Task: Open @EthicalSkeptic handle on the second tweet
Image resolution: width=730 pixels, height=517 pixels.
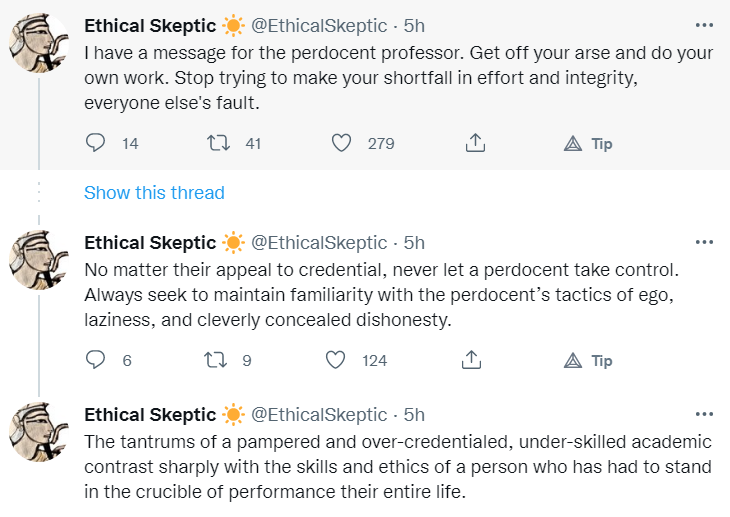Action: click(318, 242)
